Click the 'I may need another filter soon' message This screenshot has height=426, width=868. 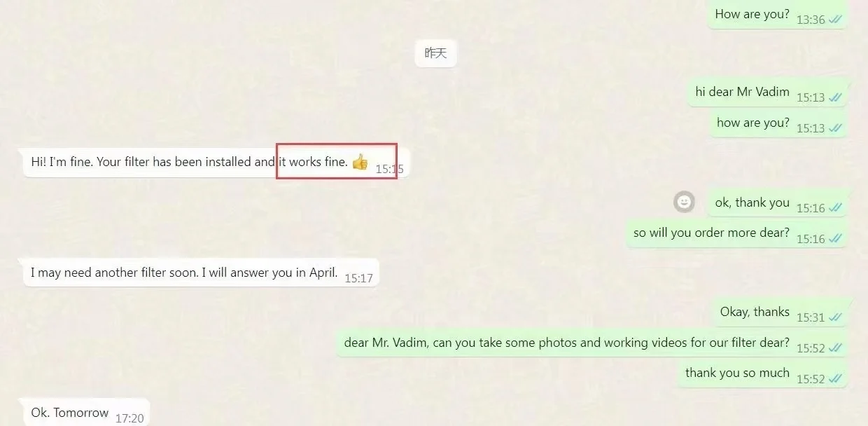(201, 273)
